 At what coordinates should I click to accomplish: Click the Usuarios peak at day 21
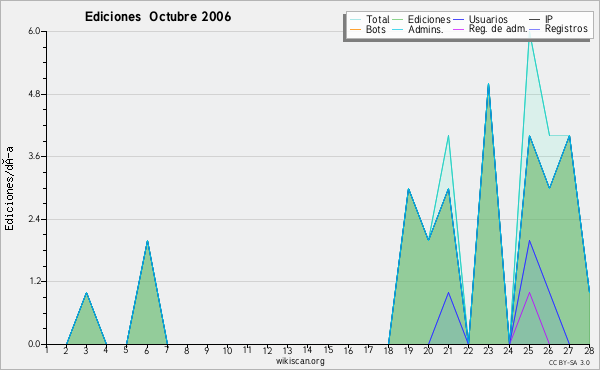pyautogui.click(x=448, y=293)
